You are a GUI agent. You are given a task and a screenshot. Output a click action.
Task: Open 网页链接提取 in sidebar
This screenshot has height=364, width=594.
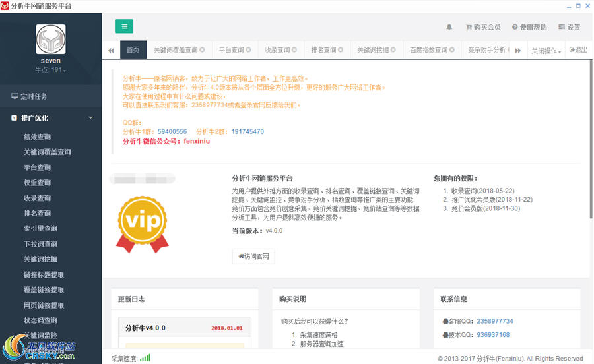tap(44, 305)
